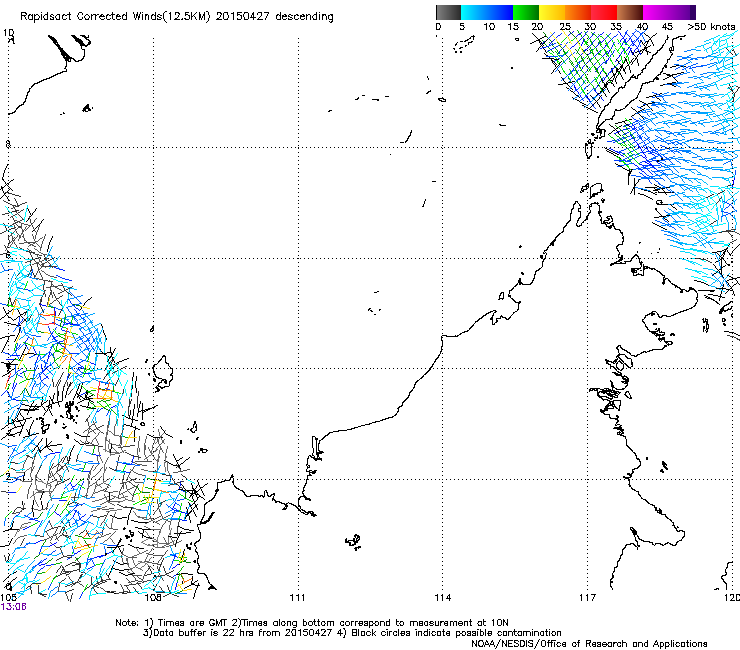The image size is (740, 650).
Task: Click the 111 longitude axis label
Action: tap(297, 598)
